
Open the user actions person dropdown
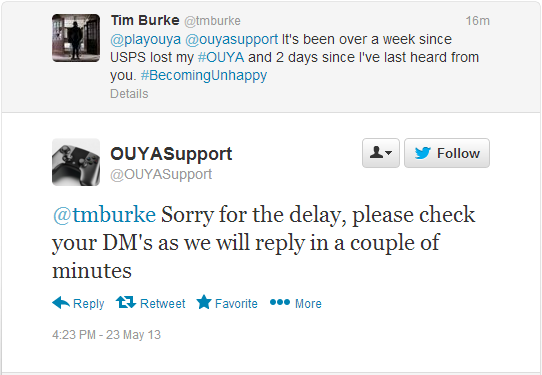pos(381,153)
